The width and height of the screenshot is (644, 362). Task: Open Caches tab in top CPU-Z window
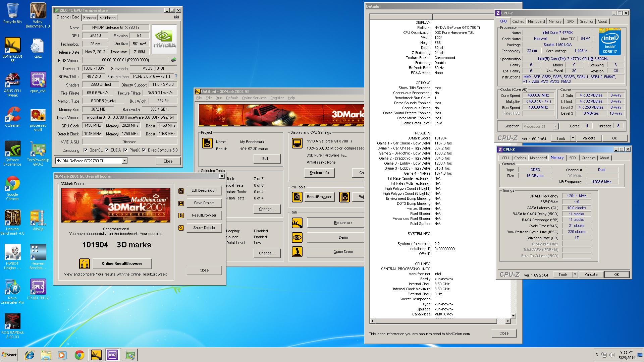[x=518, y=21]
